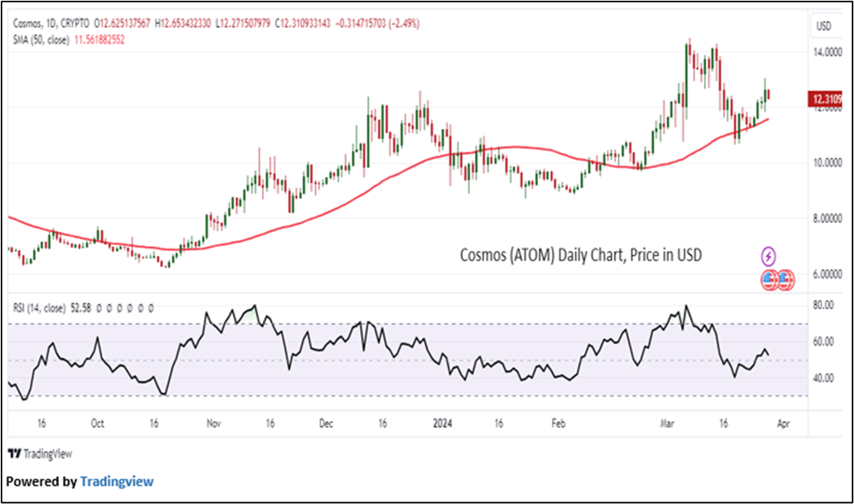Click the -0.314715703 (-2.49%) change value

point(377,24)
